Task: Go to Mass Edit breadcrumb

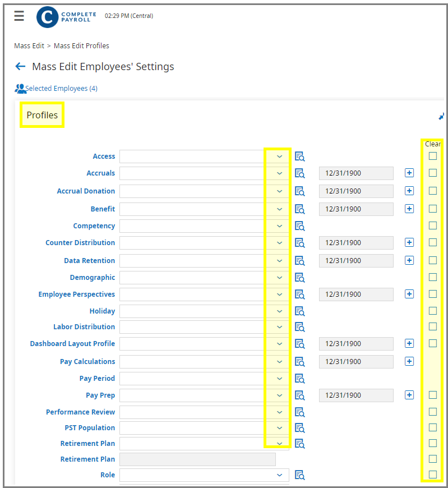Action: [x=29, y=46]
